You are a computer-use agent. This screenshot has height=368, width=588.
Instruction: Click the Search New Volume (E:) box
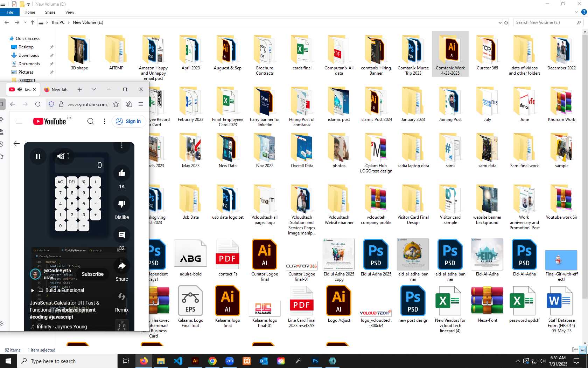pos(548,22)
